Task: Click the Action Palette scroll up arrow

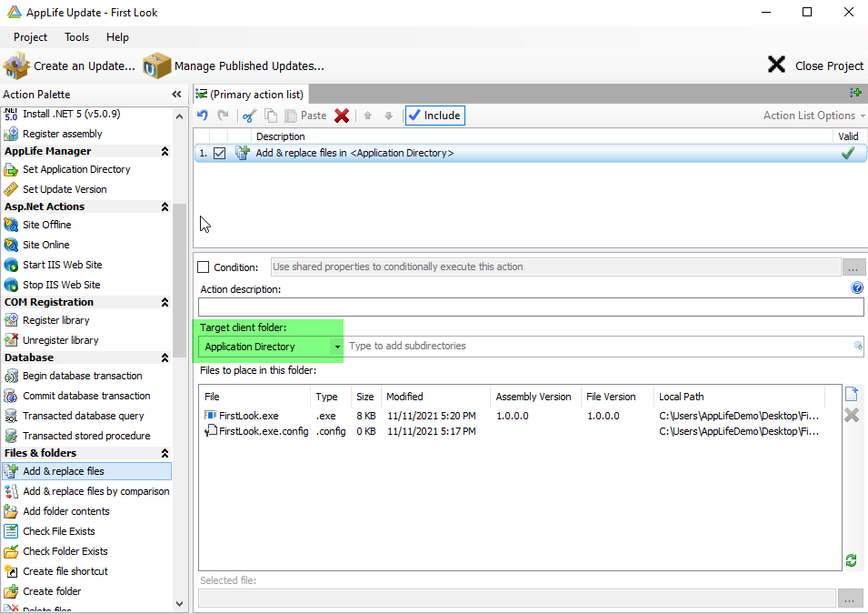Action: point(179,116)
